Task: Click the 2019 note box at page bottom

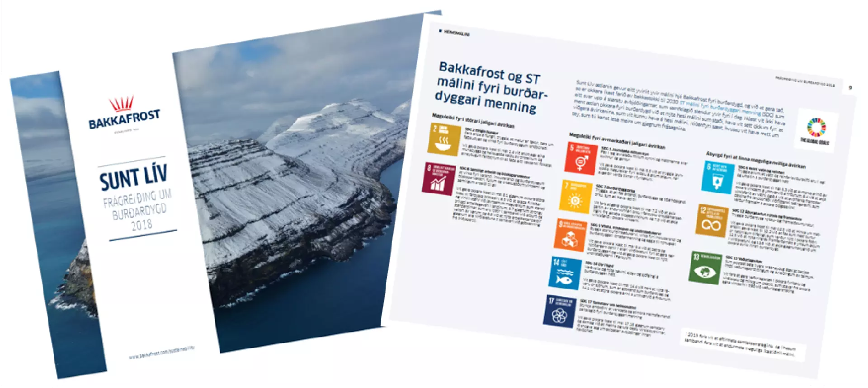Action: (744, 346)
